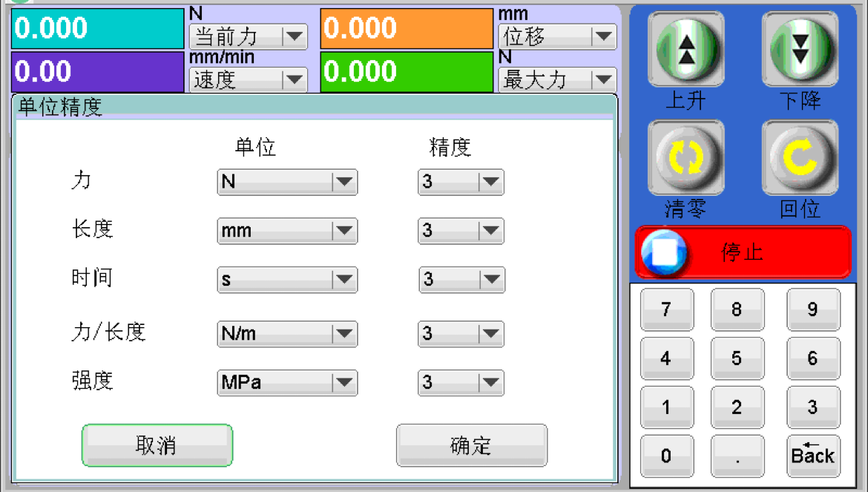The height and width of the screenshot is (492, 868).
Task: Open the N/m unit dropdown
Action: point(287,334)
